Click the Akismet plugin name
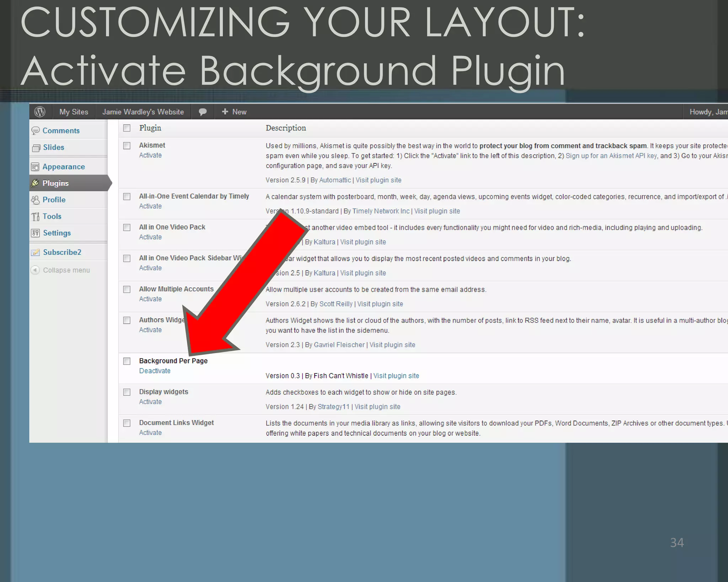This screenshot has width=728, height=582. [x=152, y=145]
